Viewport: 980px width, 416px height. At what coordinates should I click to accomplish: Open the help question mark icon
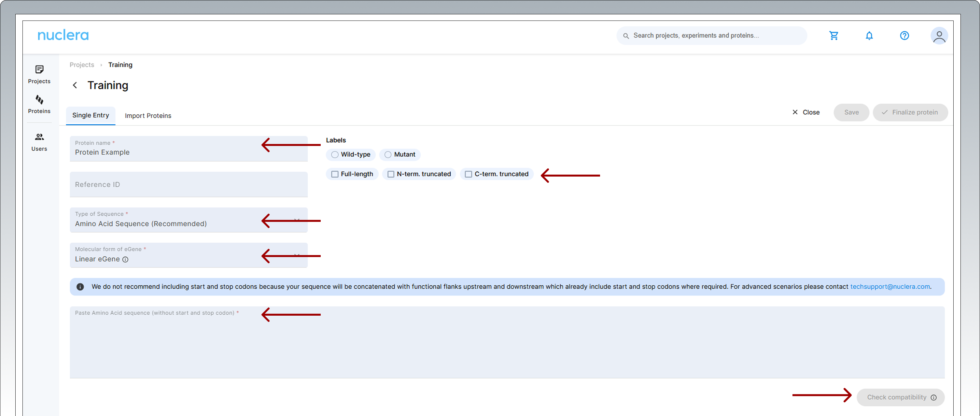coord(904,36)
